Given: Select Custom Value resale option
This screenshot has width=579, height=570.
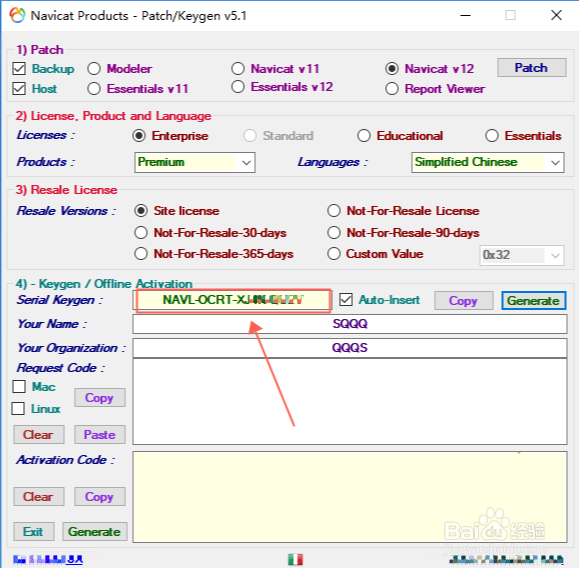Looking at the screenshot, I should point(334,254).
